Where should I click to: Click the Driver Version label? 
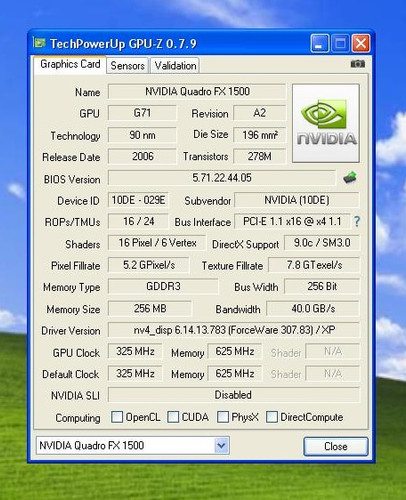71,331
